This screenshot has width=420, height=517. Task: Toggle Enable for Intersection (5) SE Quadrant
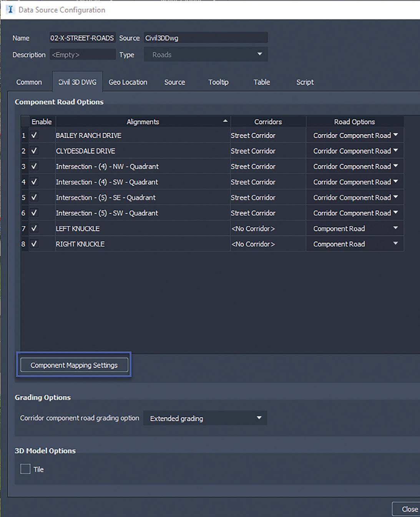(34, 197)
